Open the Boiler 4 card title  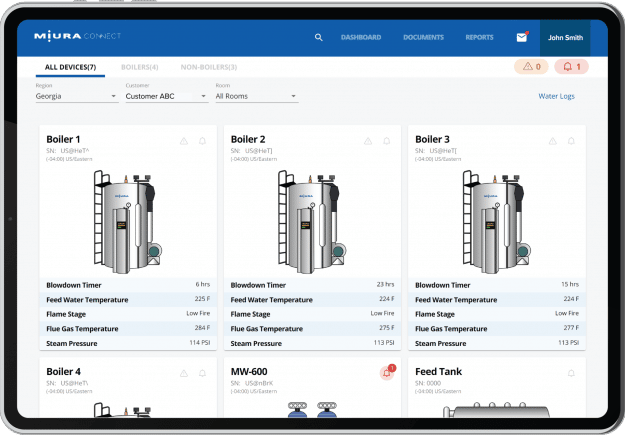click(63, 372)
